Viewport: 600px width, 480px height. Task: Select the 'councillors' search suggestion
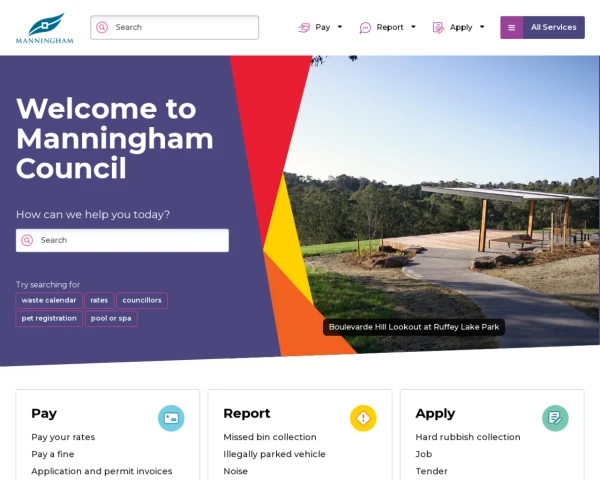pos(142,300)
